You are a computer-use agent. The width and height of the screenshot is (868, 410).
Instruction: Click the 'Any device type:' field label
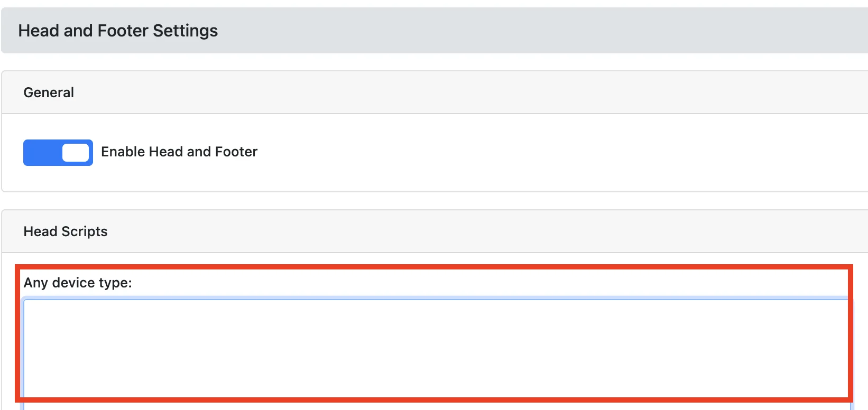[x=78, y=283]
